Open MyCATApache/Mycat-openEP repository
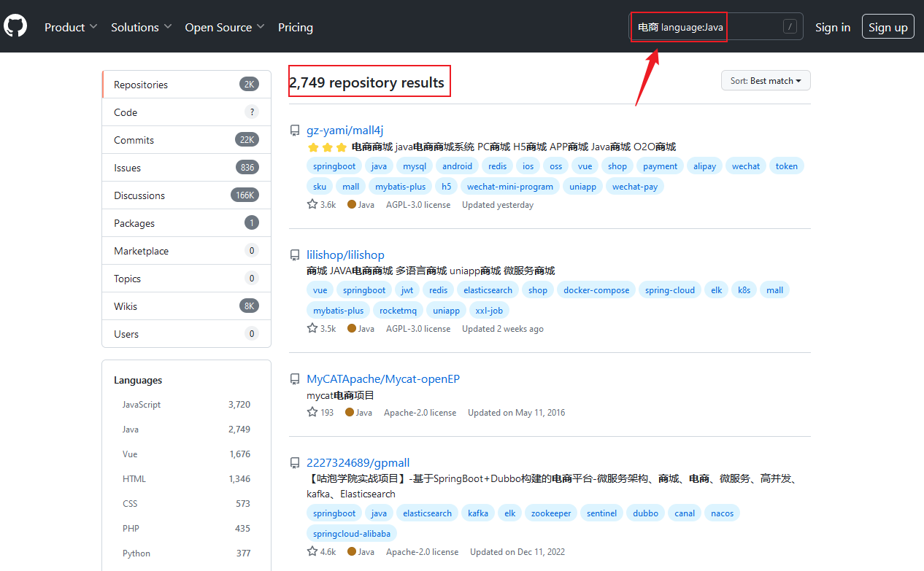 pos(383,379)
